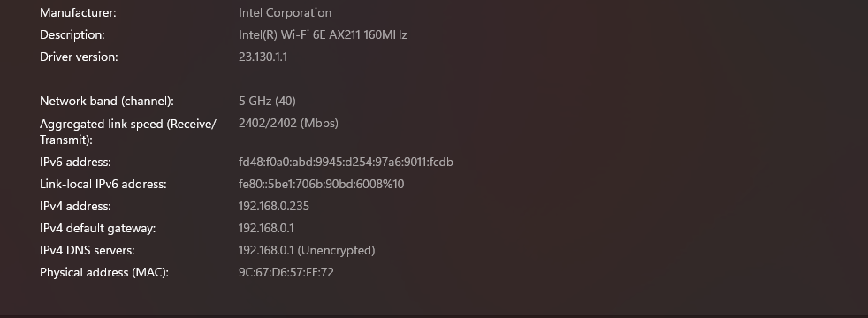
Task: Click the IPv4 default gateway label
Action: click(x=97, y=229)
